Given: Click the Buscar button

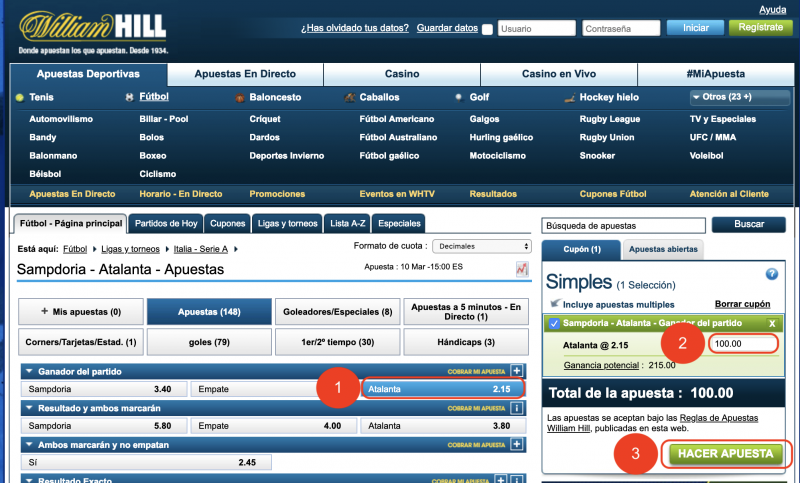Looking at the screenshot, I should point(748,224).
